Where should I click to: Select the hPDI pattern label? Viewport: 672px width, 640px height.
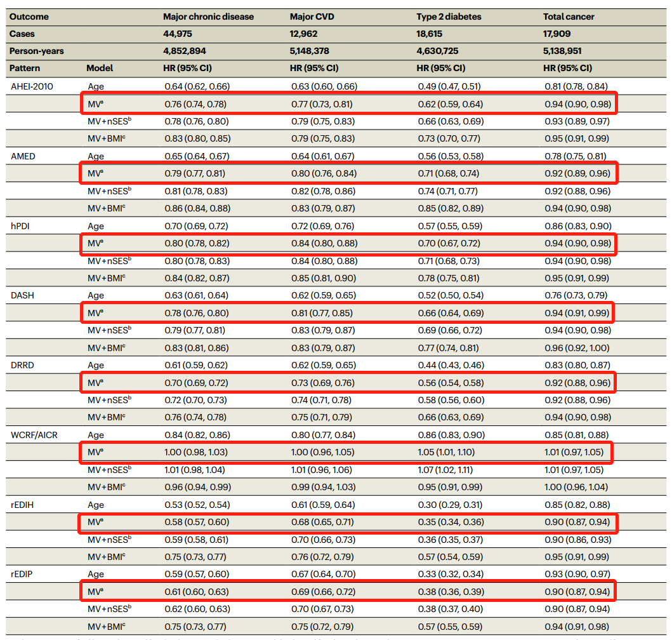(20, 226)
